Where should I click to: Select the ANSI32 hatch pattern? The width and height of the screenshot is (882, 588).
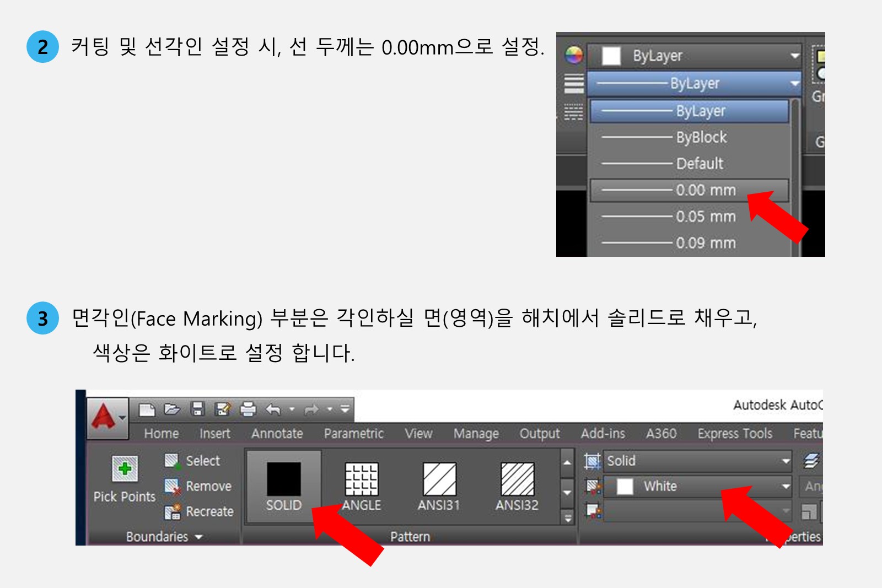tap(517, 487)
